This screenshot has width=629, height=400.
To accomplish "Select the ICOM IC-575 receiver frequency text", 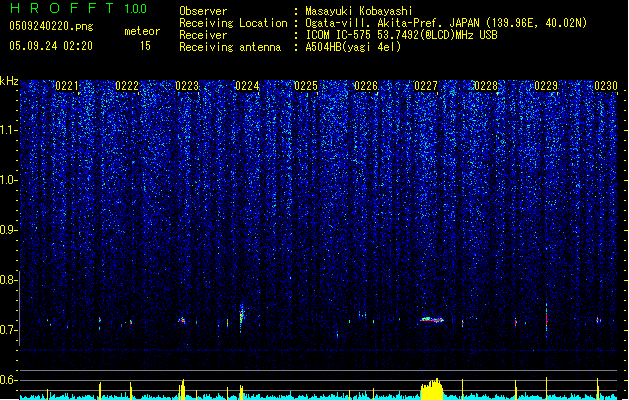I will pos(402,35).
